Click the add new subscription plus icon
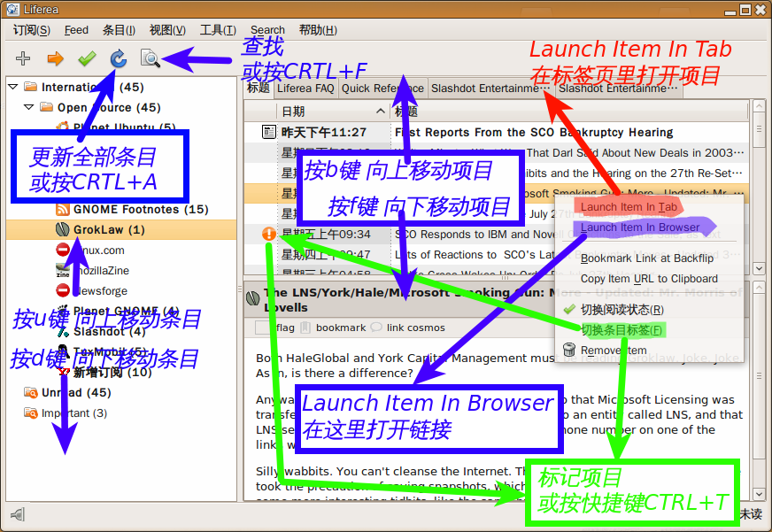Image resolution: width=772 pixels, height=532 pixels. pyautogui.click(x=23, y=58)
